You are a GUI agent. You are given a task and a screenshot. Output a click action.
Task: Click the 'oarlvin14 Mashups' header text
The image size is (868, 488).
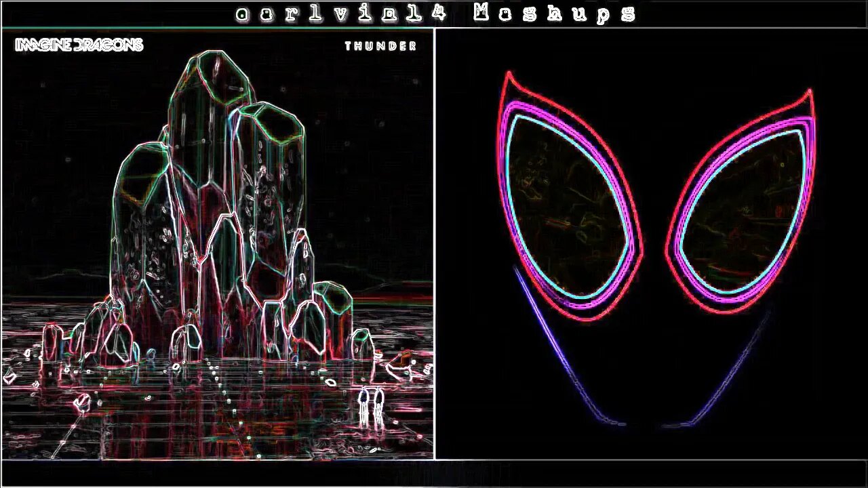click(435, 14)
